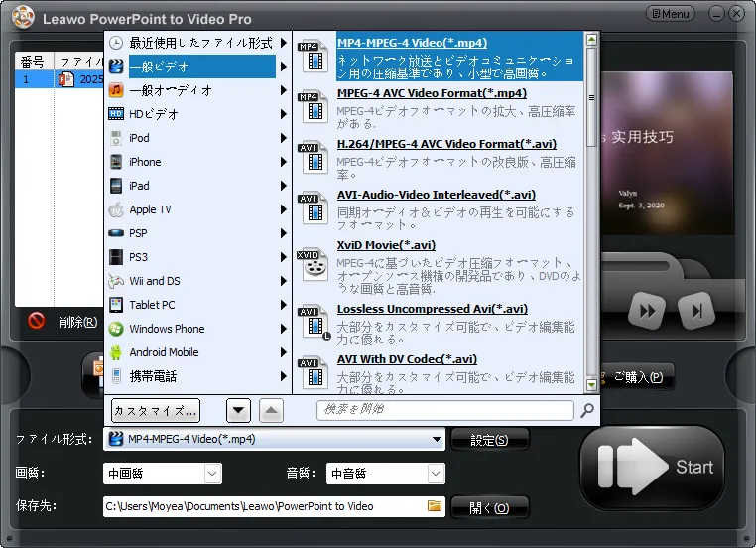
Task: Select 携帯電話 category
Action: click(x=197, y=376)
